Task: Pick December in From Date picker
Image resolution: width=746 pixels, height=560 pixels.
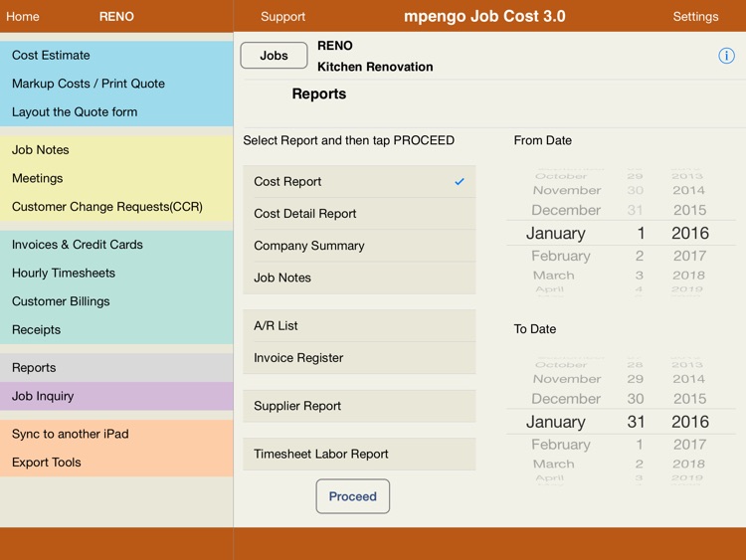Action: 566,210
